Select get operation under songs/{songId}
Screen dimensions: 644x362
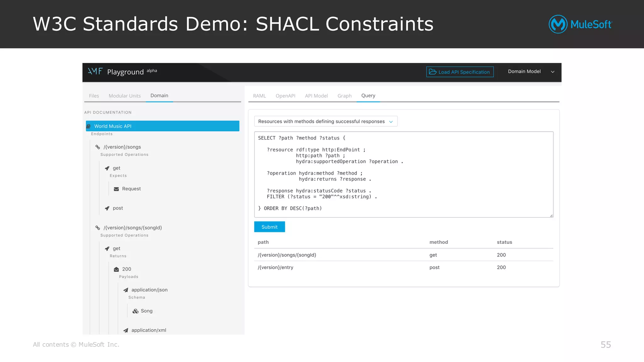point(117,249)
